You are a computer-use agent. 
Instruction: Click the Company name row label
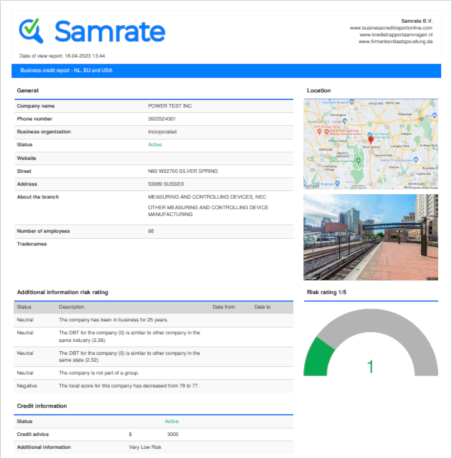[36, 106]
